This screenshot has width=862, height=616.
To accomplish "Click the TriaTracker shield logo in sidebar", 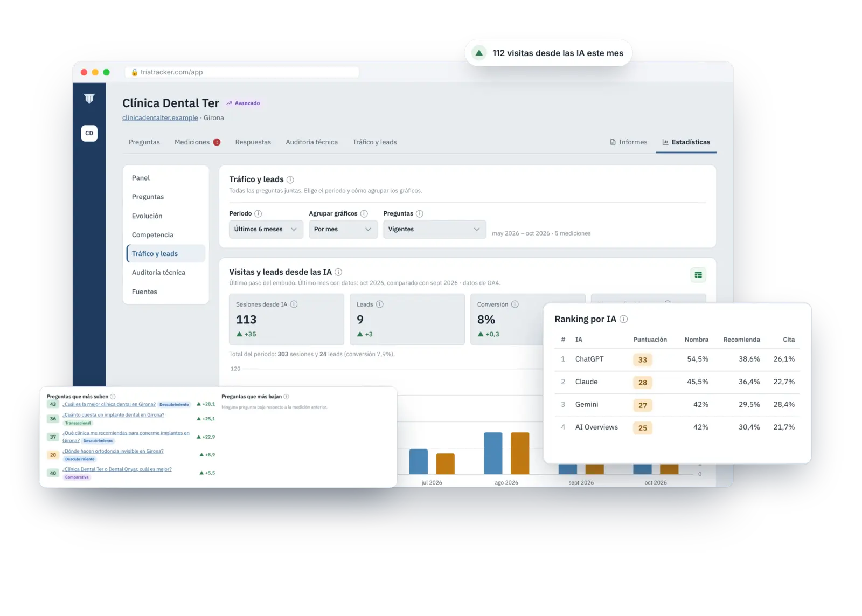I will pos(89,99).
